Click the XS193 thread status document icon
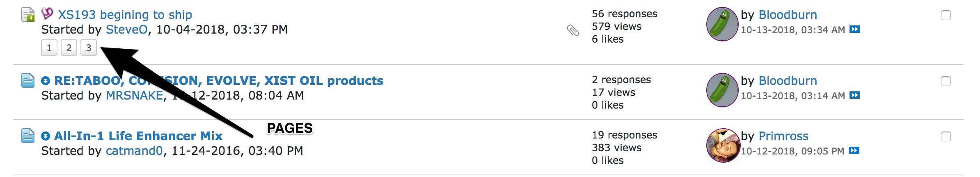 tap(28, 15)
